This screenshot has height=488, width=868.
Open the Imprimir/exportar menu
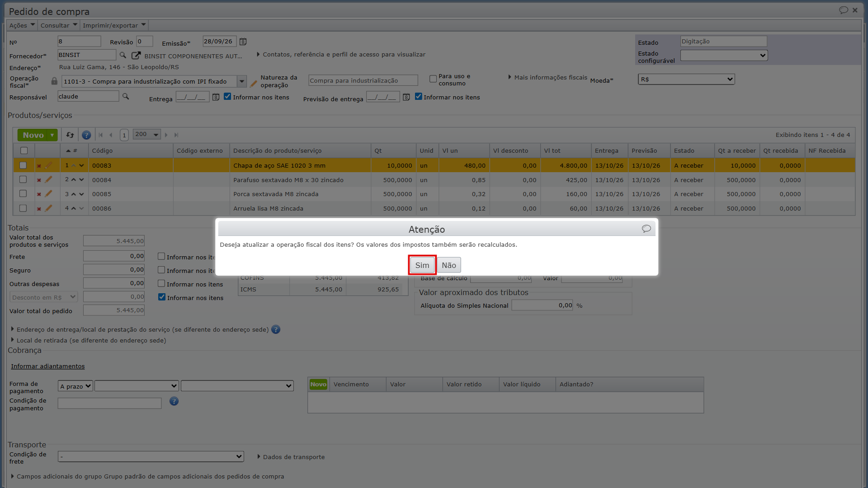pyautogui.click(x=114, y=25)
